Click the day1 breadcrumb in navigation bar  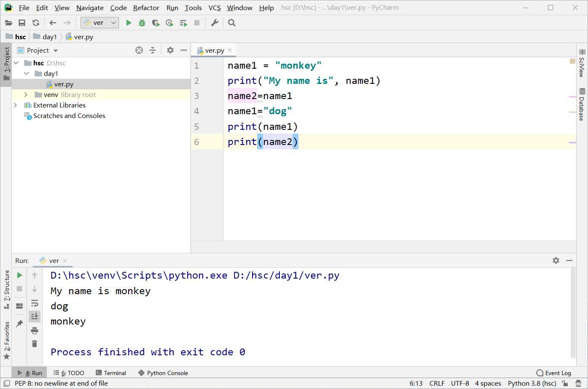pyautogui.click(x=45, y=37)
